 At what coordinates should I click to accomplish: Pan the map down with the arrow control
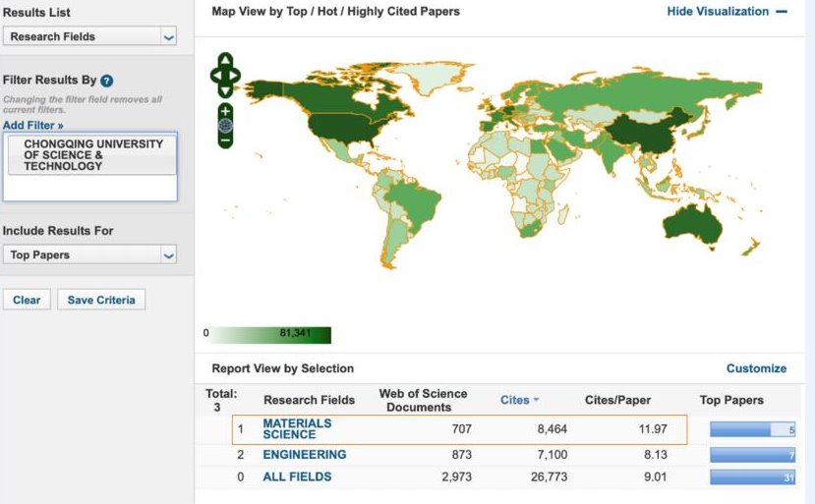coord(225,91)
